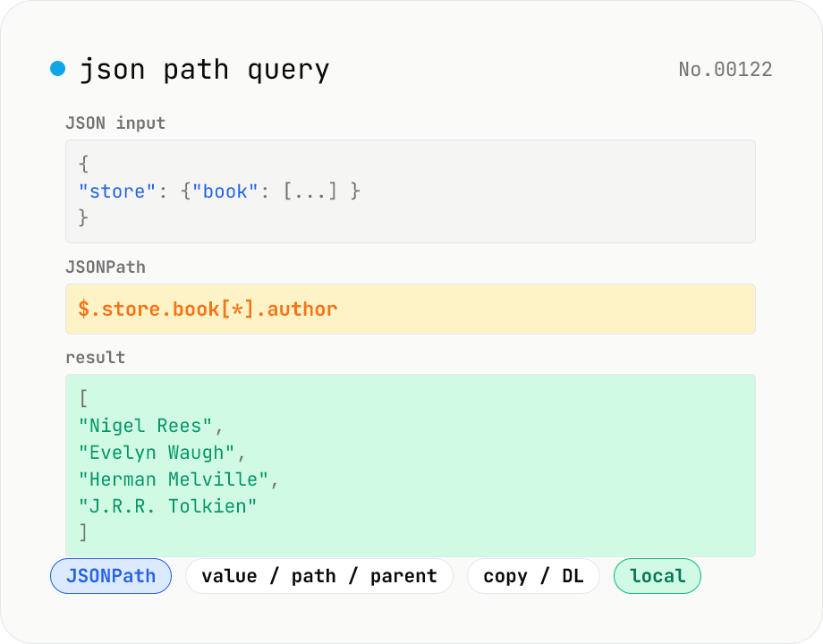The image size is (823, 644).
Task: Click the copy / DL pill
Action: point(533,576)
